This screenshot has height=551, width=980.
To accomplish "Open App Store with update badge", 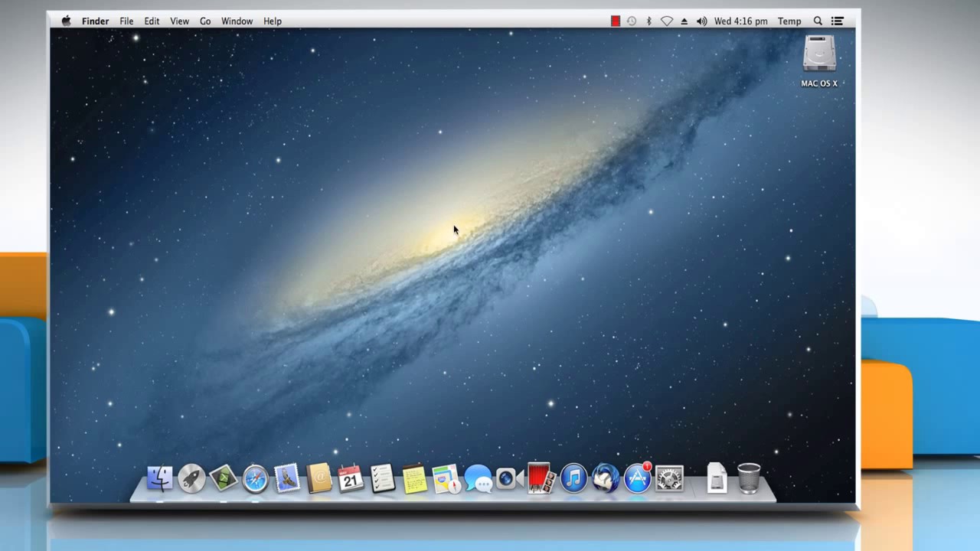I will pyautogui.click(x=638, y=478).
